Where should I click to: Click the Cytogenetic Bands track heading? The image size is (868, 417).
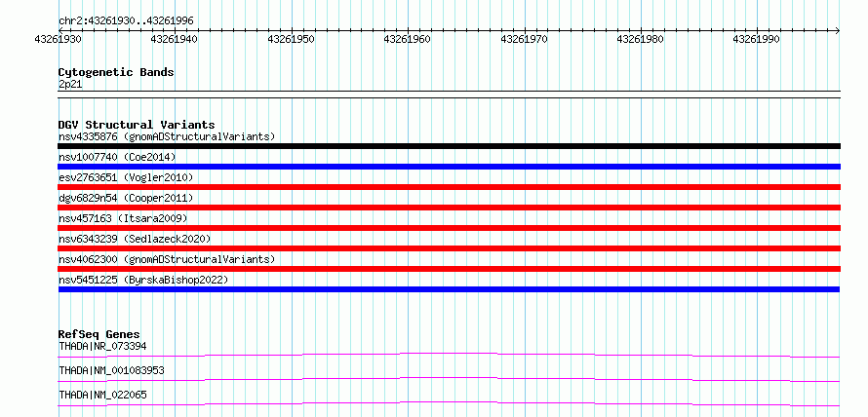coord(116,72)
